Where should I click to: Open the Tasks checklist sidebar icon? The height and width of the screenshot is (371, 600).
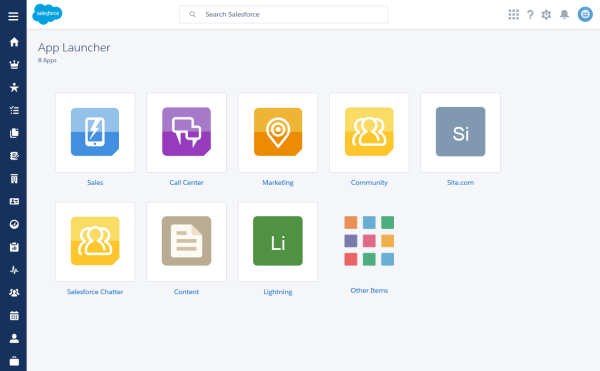(x=14, y=110)
